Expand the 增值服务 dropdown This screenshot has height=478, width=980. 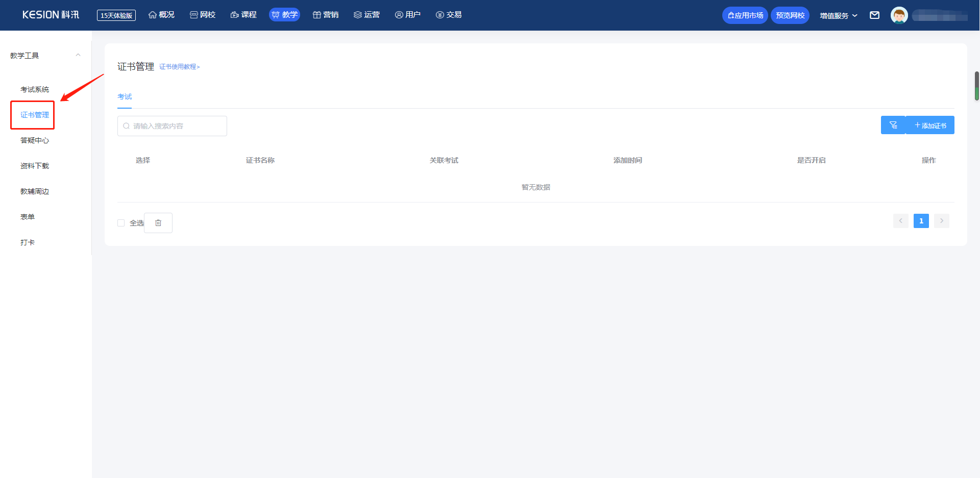pyautogui.click(x=838, y=15)
